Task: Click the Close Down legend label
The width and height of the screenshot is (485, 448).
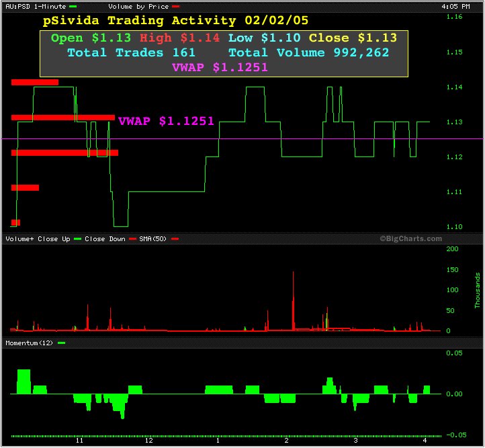Action: tap(105, 239)
